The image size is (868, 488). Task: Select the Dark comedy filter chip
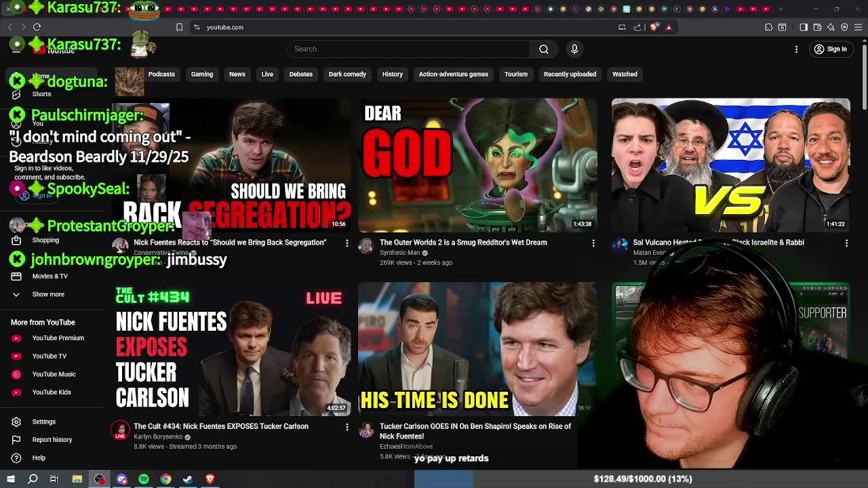pos(347,74)
